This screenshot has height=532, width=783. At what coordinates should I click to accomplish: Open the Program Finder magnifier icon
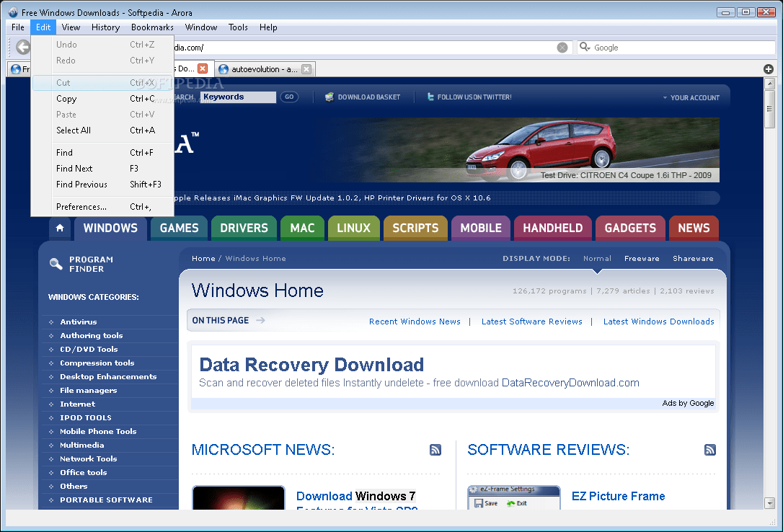click(56, 264)
